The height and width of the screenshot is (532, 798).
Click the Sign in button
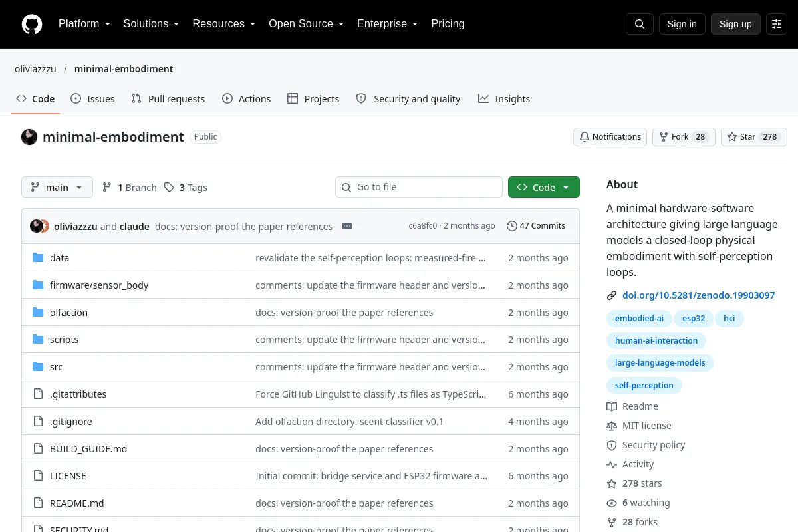[x=682, y=24]
